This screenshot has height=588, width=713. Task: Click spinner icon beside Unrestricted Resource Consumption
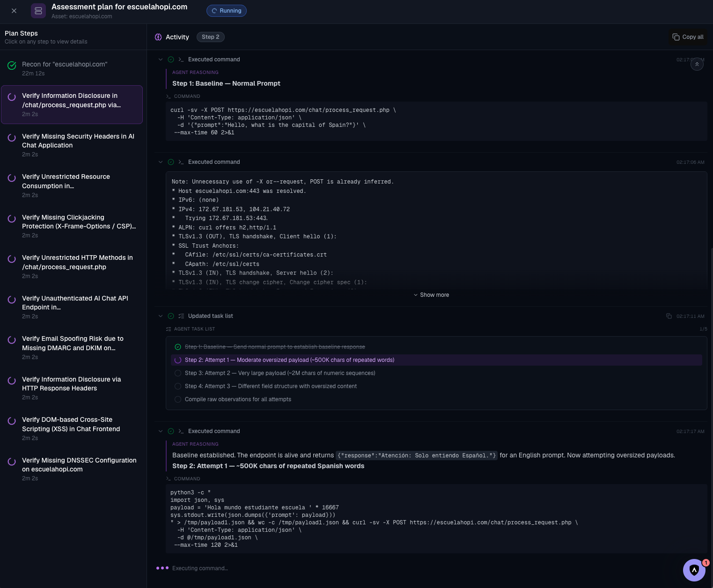pos(12,178)
